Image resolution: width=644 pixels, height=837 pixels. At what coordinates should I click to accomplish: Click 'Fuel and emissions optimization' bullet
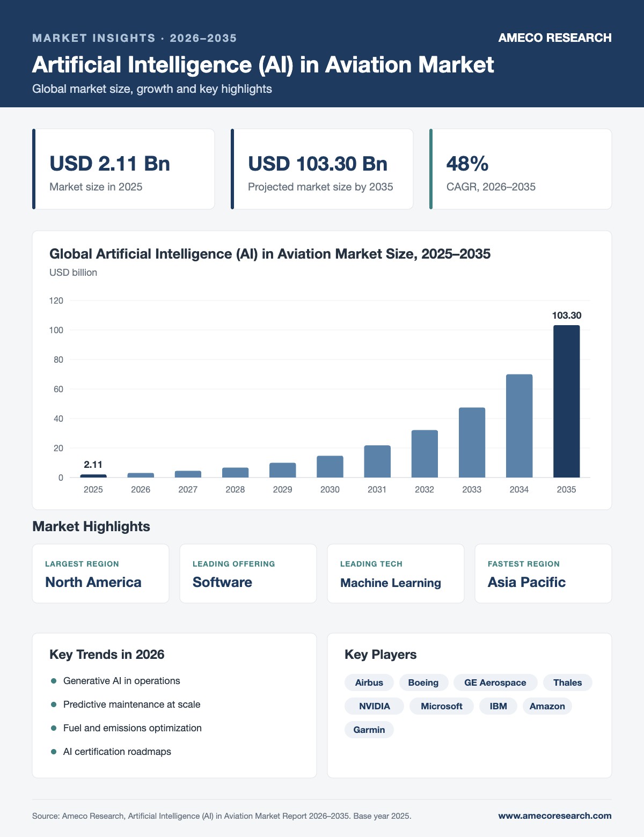(x=133, y=728)
